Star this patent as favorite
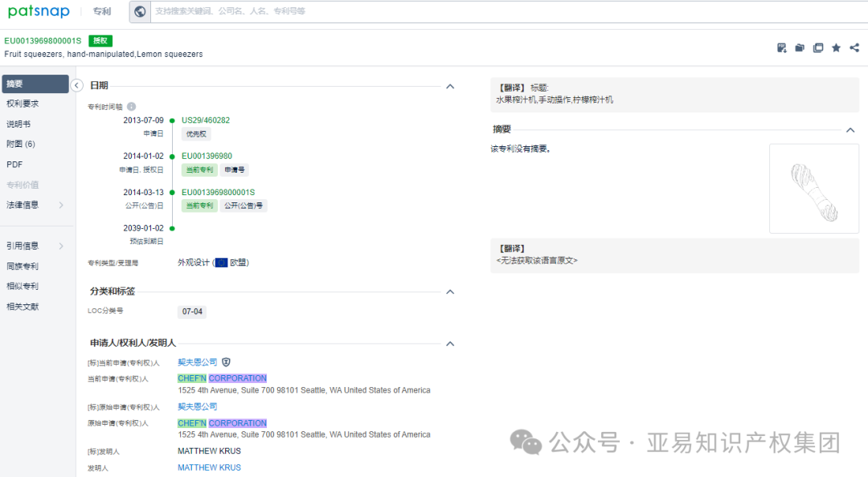Viewport: 868px width, 477px height. point(836,47)
